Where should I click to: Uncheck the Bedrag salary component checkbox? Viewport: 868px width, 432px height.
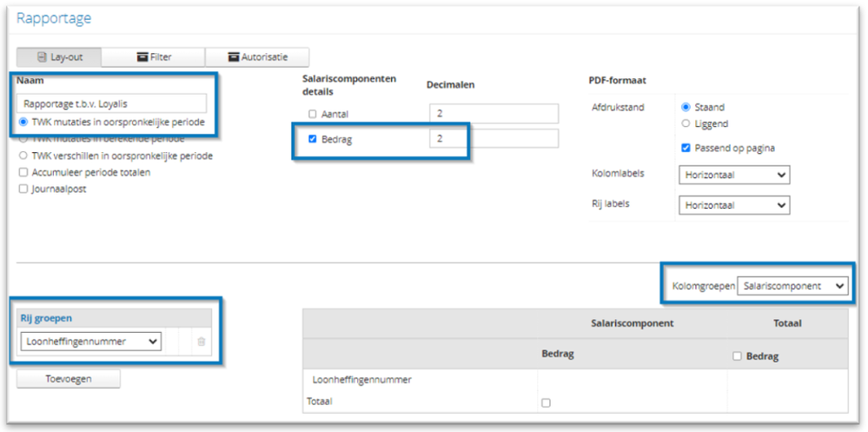pos(312,139)
